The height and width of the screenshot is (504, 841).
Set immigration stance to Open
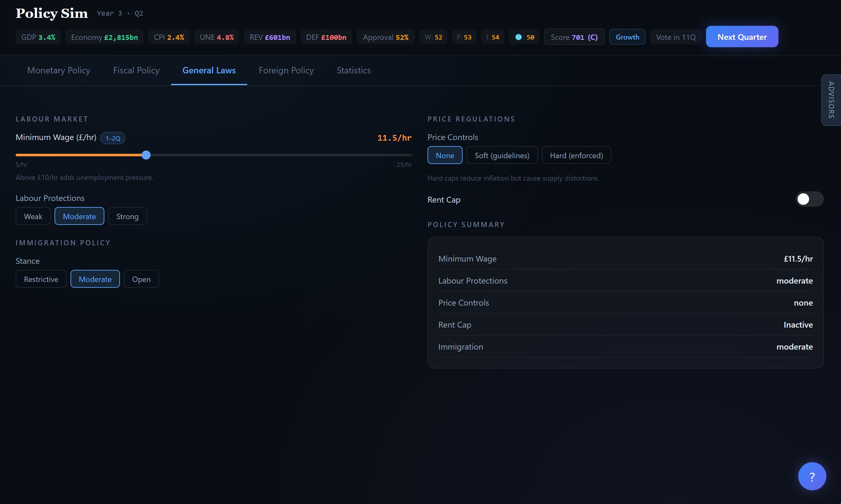pos(141,279)
